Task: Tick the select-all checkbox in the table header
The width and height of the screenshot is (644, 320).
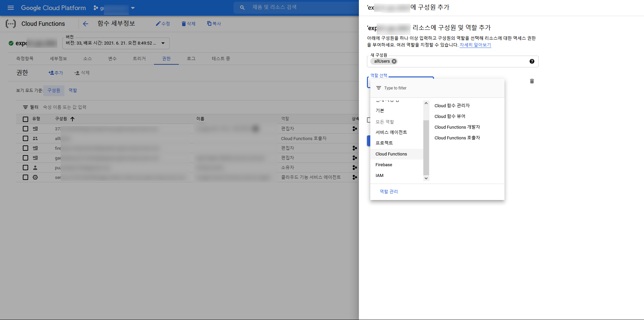Action: [x=25, y=119]
